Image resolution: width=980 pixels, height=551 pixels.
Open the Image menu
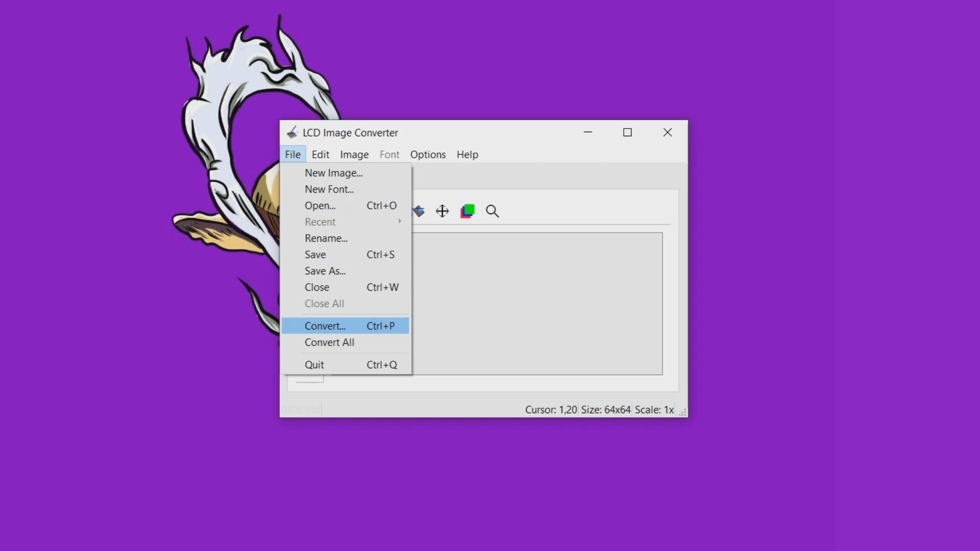354,155
